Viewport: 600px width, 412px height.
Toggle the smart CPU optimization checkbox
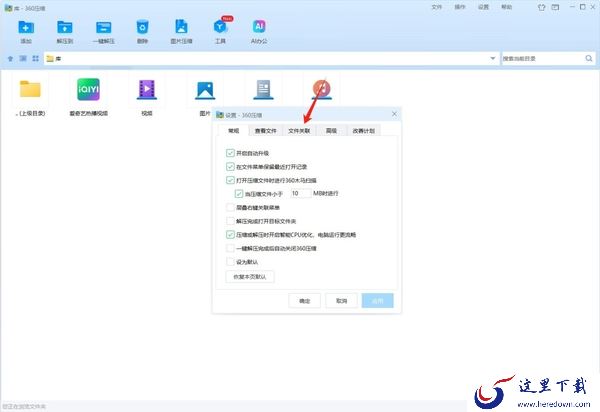tap(230, 234)
